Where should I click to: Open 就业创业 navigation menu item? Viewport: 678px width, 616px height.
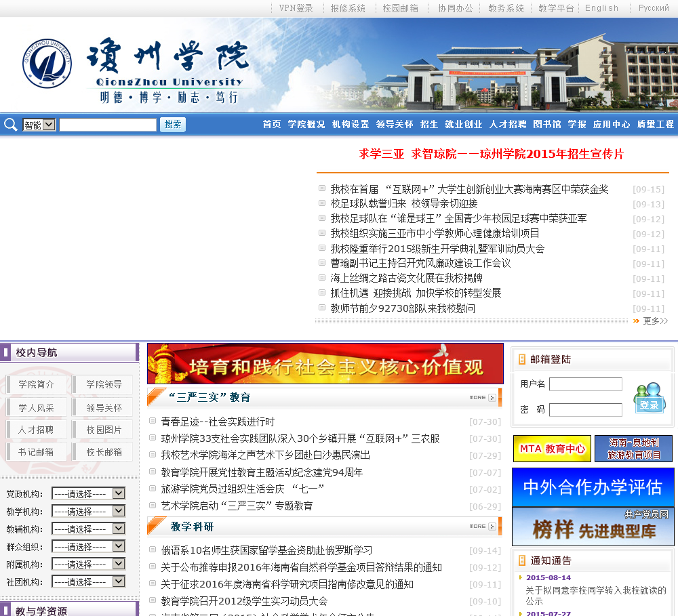pos(464,125)
